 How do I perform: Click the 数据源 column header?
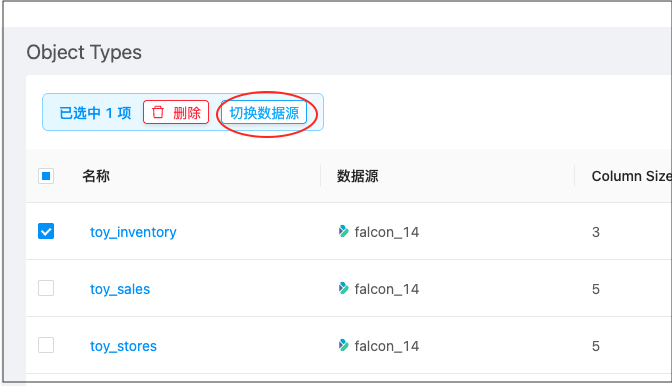357,176
